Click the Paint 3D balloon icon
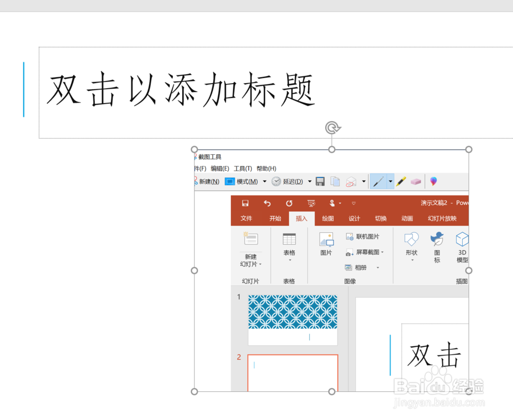 click(433, 181)
